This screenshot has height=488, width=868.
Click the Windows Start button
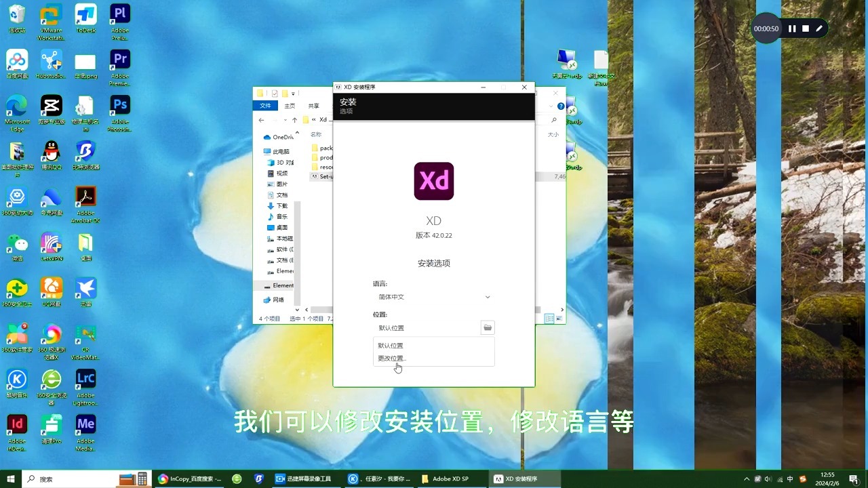pyautogui.click(x=11, y=479)
